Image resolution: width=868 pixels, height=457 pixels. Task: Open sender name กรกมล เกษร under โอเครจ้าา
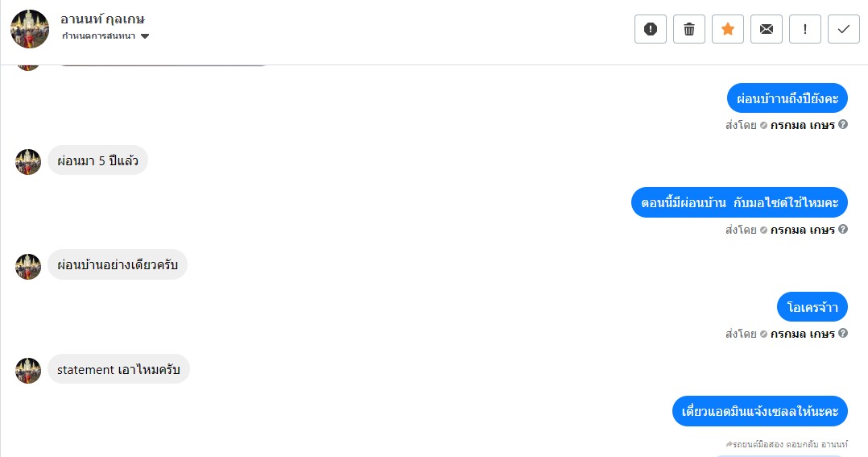[802, 334]
